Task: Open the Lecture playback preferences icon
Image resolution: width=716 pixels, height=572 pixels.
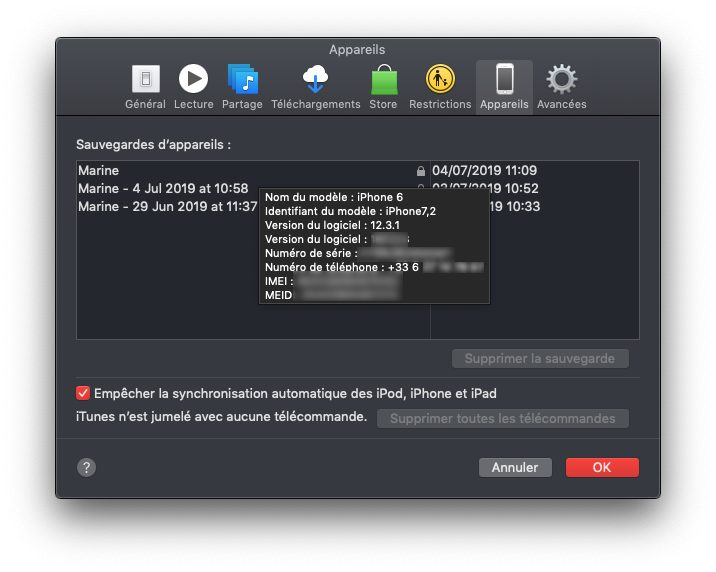Action: (193, 79)
